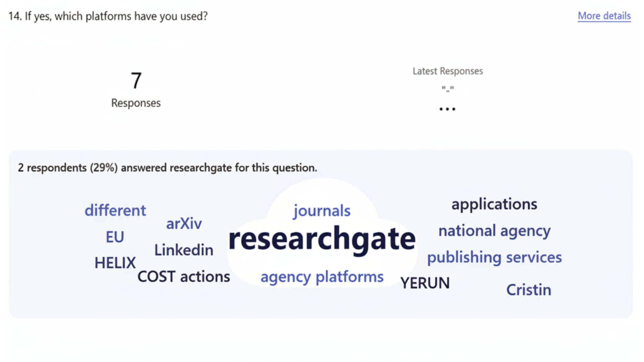Click the national agency phrase
Image resolution: width=644 pixels, height=362 pixels.
[x=494, y=231]
